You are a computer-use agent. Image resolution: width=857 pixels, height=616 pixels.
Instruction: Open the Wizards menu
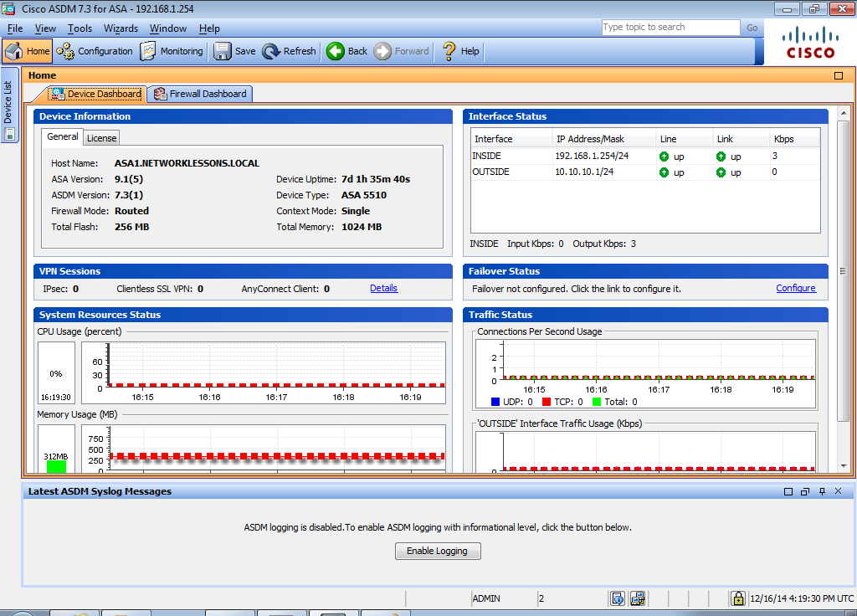(121, 28)
